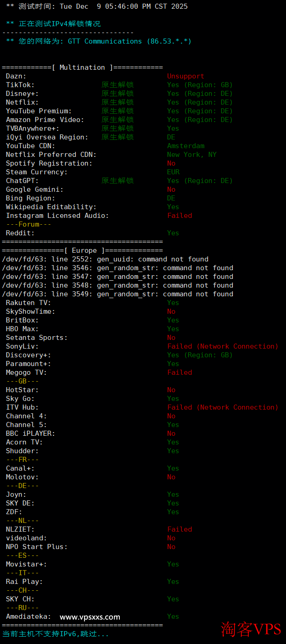Viewport: 286px width, 644px height.
Task: Click the ITV Hub failed result
Action: click(x=223, y=407)
